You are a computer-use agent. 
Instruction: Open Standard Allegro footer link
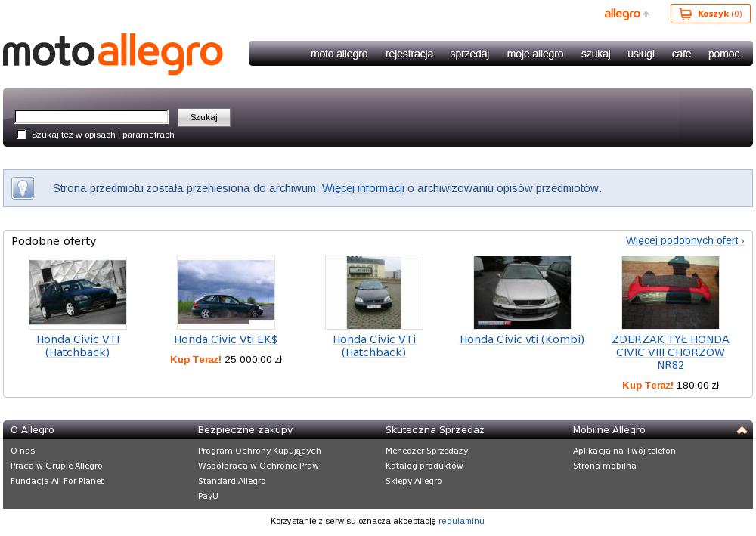coord(232,481)
